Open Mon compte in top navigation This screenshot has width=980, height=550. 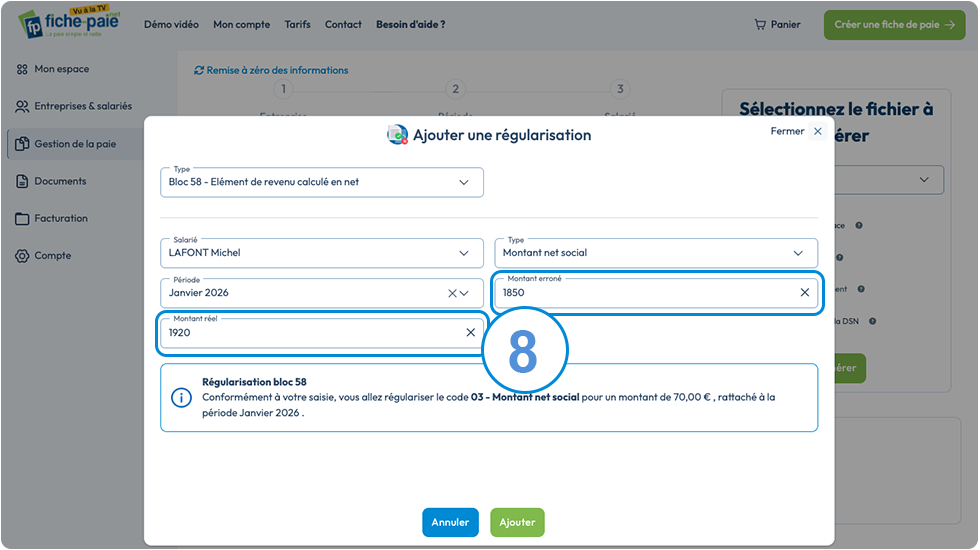[241, 24]
